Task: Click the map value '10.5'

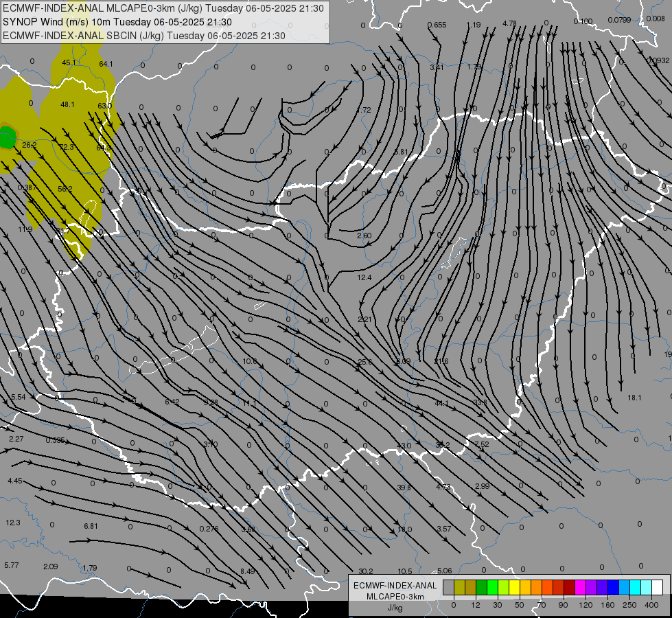Action: point(405,571)
